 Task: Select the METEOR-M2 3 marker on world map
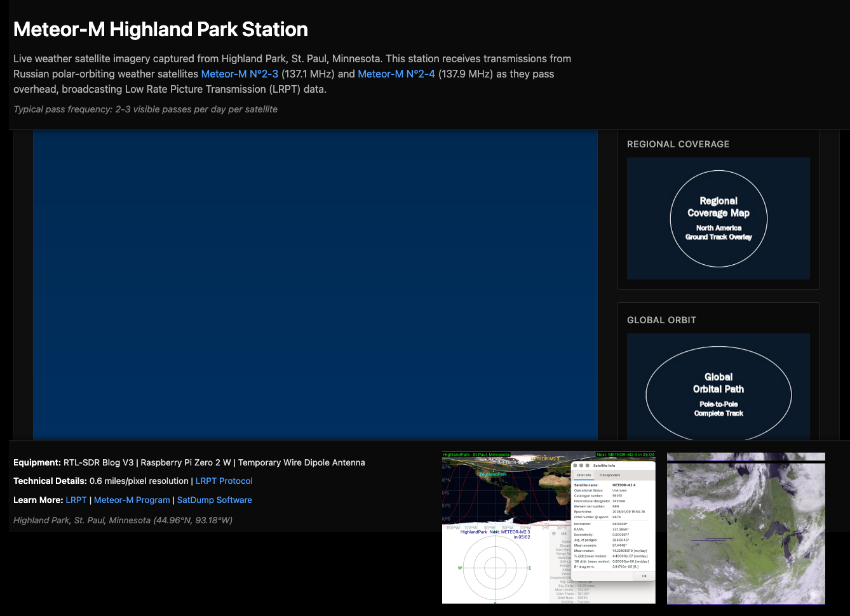(544, 459)
